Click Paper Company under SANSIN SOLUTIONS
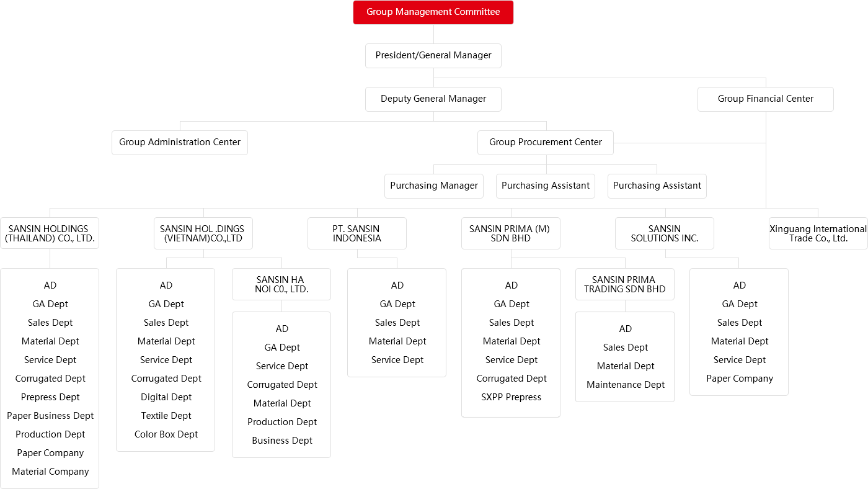The width and height of the screenshot is (868, 489). click(x=740, y=379)
